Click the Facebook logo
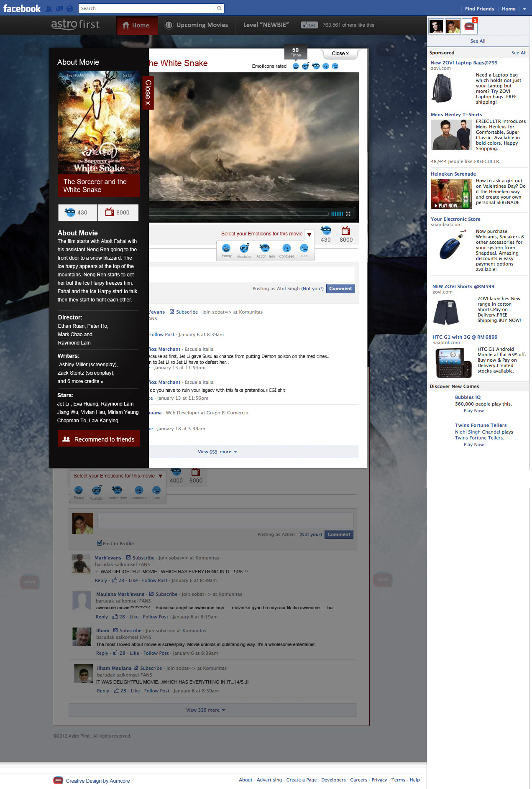The image size is (532, 789). coord(22,8)
